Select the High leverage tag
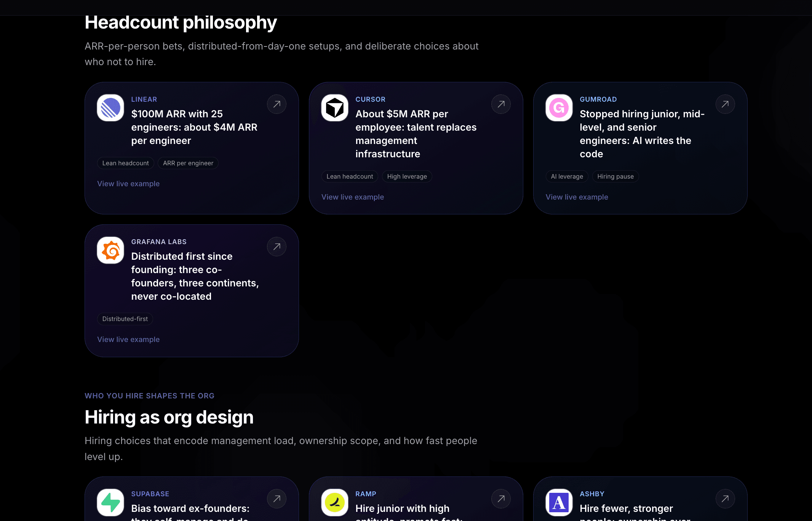This screenshot has height=521, width=812. pyautogui.click(x=407, y=176)
